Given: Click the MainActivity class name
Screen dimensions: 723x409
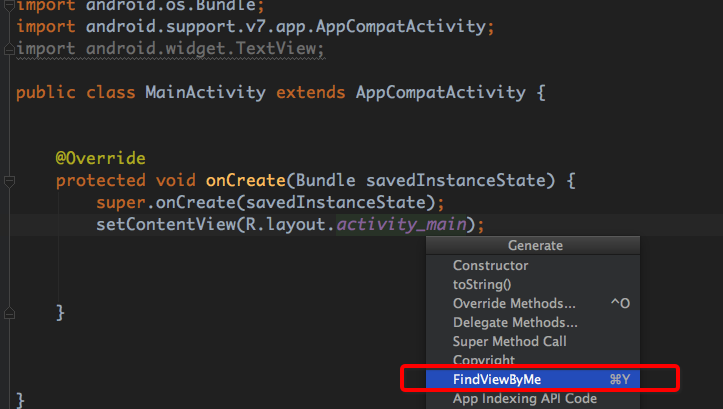Looking at the screenshot, I should click(x=205, y=93).
